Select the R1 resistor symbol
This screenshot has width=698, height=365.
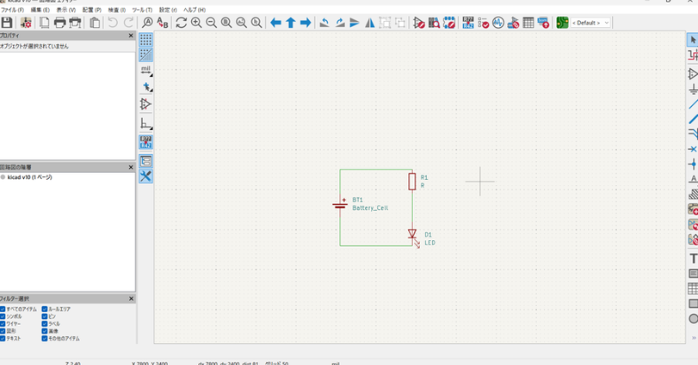tap(412, 181)
